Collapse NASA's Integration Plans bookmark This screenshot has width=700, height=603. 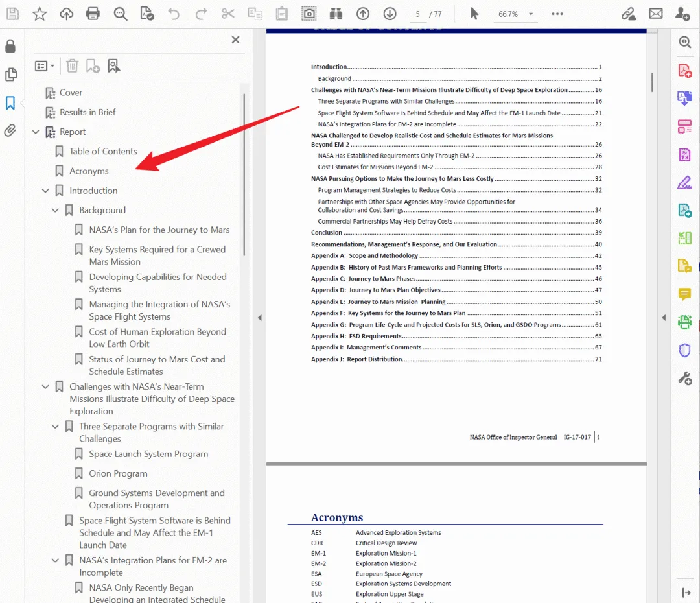[x=55, y=560]
